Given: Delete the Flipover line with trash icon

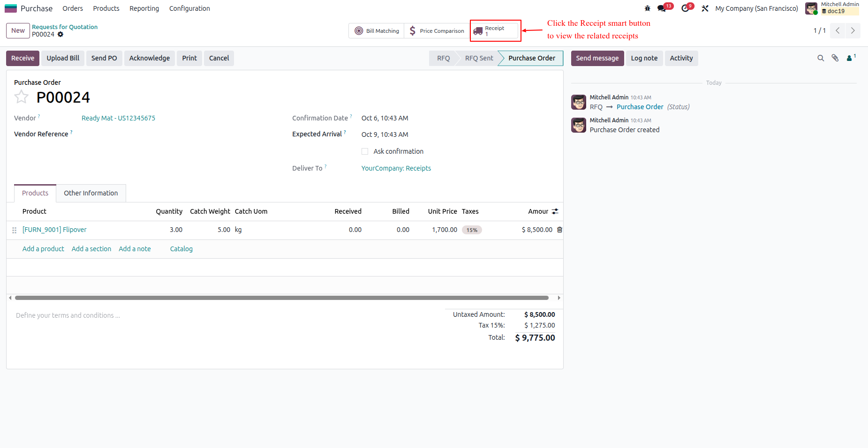Looking at the screenshot, I should point(559,230).
